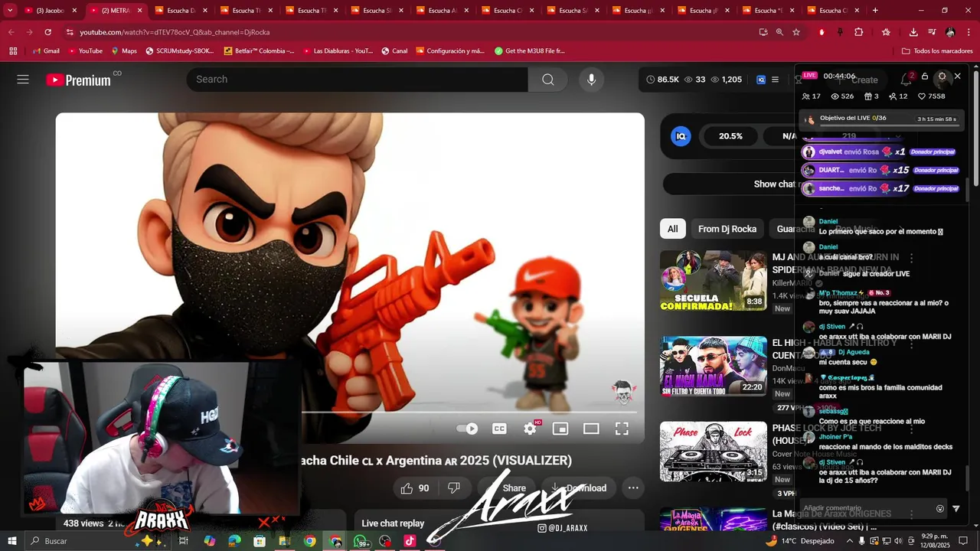Bookmark this page with star icon
Screen dimensions: 980x551
click(x=796, y=32)
